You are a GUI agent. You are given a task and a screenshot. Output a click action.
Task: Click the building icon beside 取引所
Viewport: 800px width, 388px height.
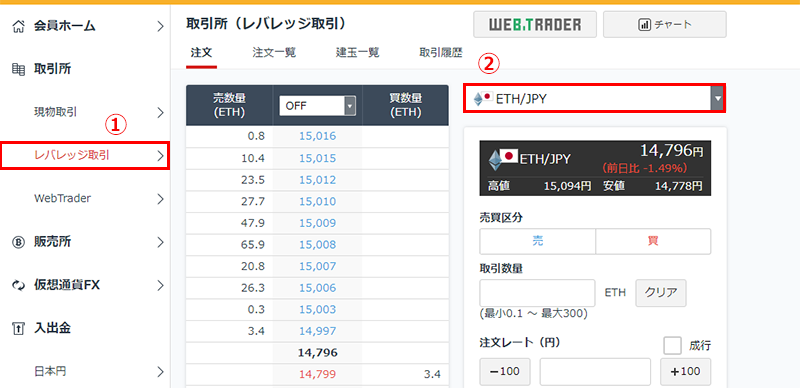tap(18, 69)
